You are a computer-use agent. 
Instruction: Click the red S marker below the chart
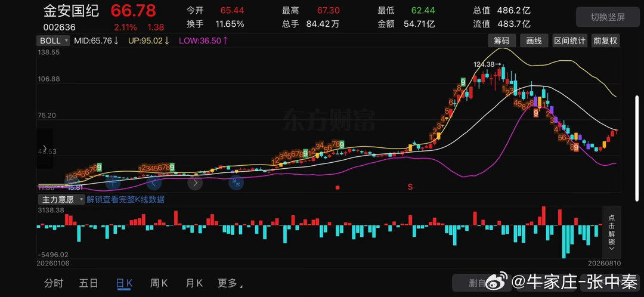coord(410,187)
